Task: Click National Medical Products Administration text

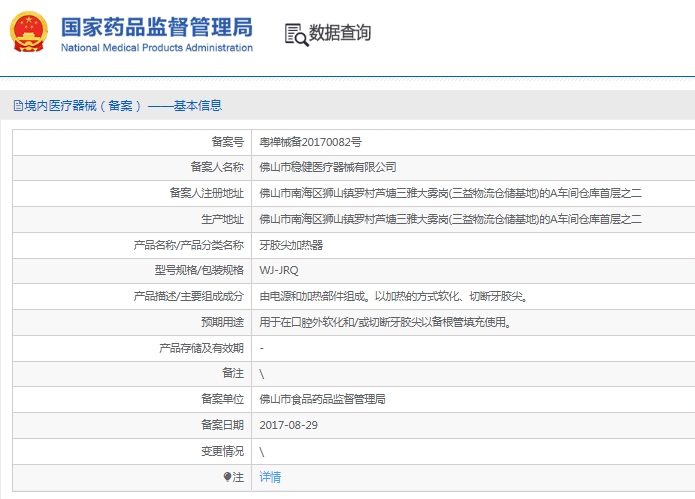Action: pos(156,47)
